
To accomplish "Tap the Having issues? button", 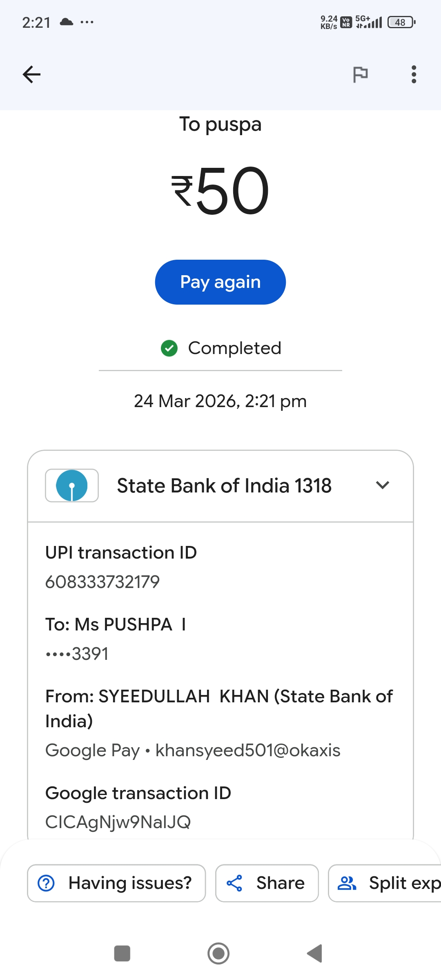I will point(116,883).
